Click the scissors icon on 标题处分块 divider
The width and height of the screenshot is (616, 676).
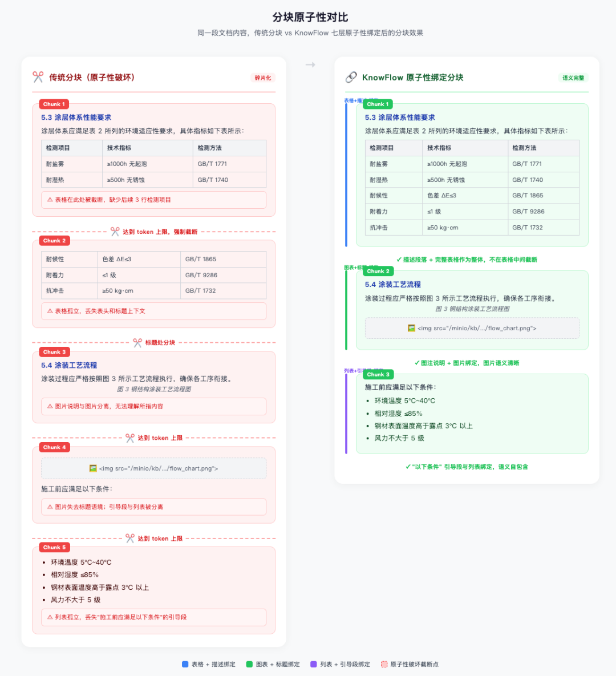point(137,342)
